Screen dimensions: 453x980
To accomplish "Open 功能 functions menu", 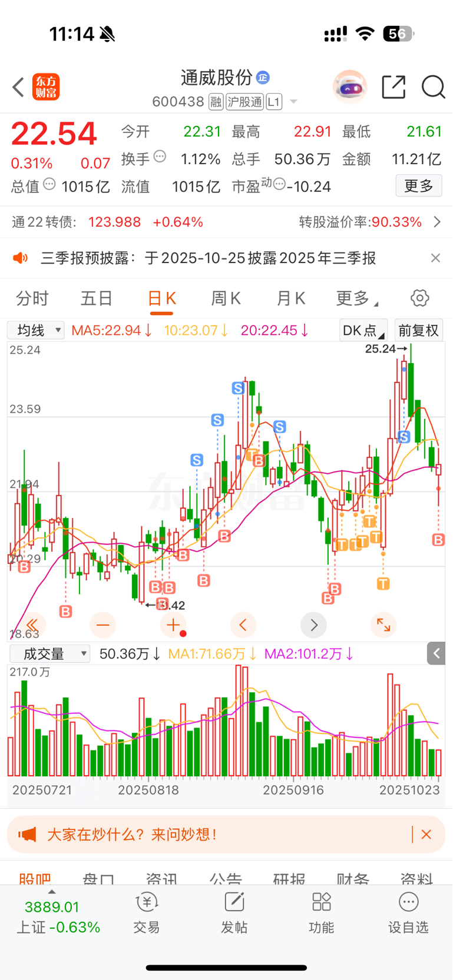I will coord(321,913).
